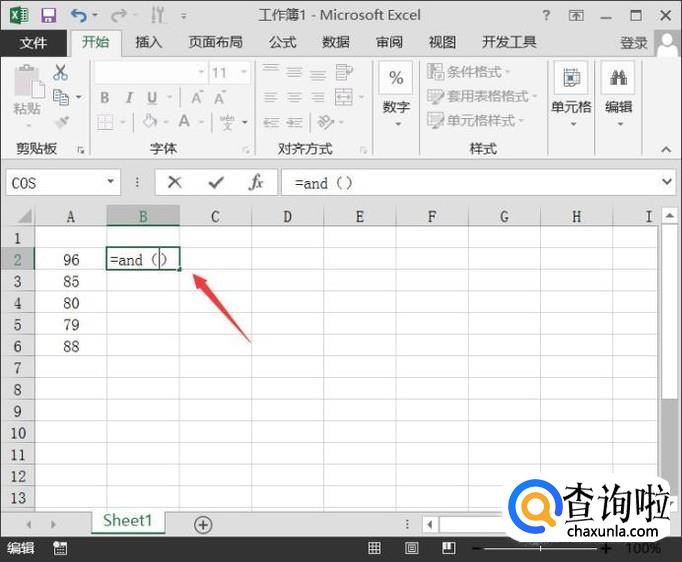Click the zoom slider in status bar
Screen dimensions: 682x562
click(x=540, y=549)
